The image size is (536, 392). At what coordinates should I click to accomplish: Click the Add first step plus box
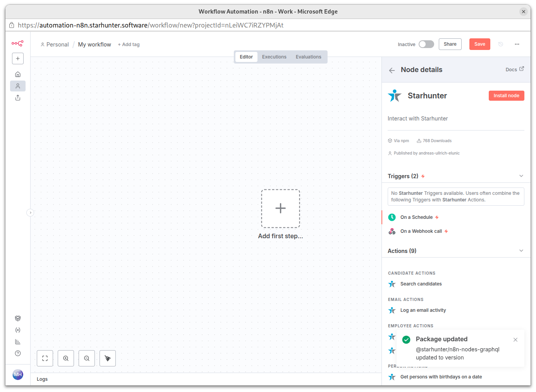click(x=280, y=208)
